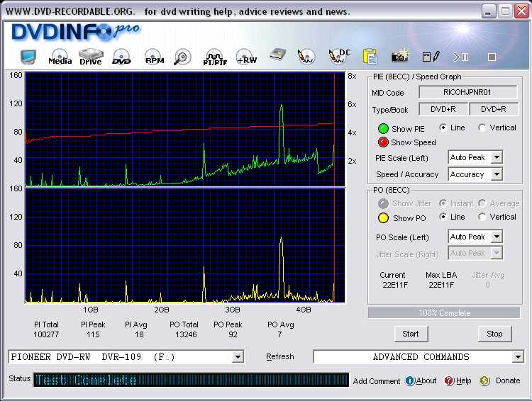The height and width of the screenshot is (401, 532).
Task: Click the 100% Complete progress bar
Action: point(444,313)
